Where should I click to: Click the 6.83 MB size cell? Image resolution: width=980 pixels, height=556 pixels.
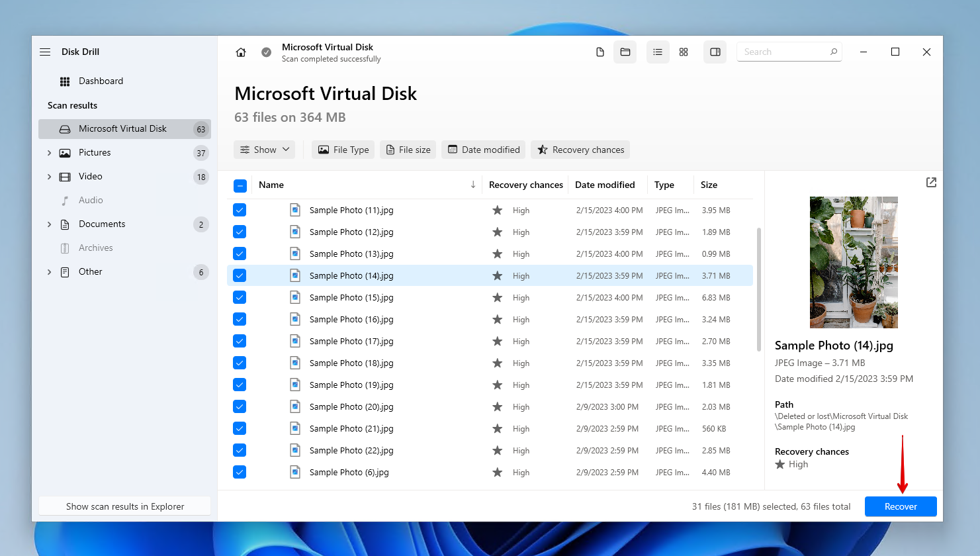(716, 298)
